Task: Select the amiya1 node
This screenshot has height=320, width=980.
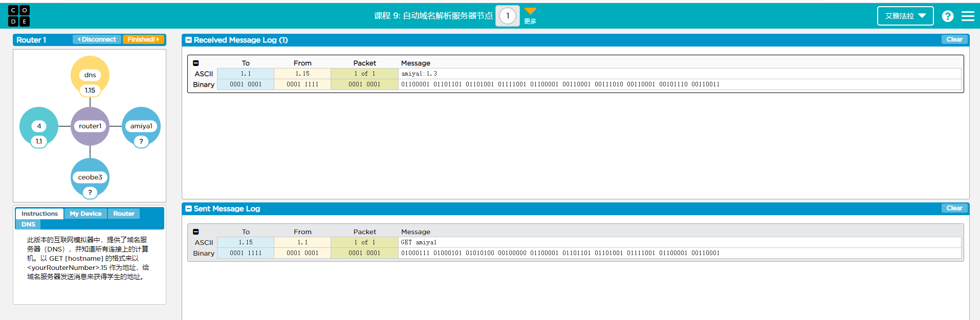Action: click(141, 126)
